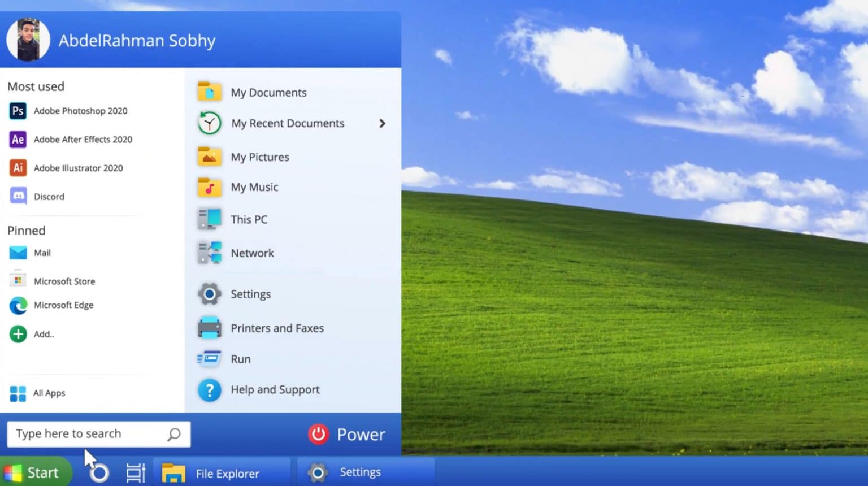The image size is (868, 486).
Task: Open My Music folder
Action: point(254,187)
